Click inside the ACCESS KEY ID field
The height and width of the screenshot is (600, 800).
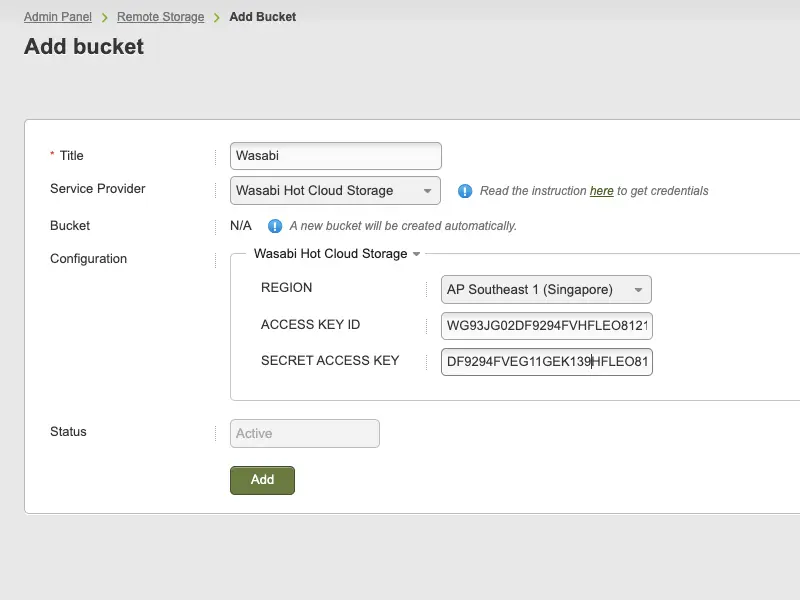(546, 326)
